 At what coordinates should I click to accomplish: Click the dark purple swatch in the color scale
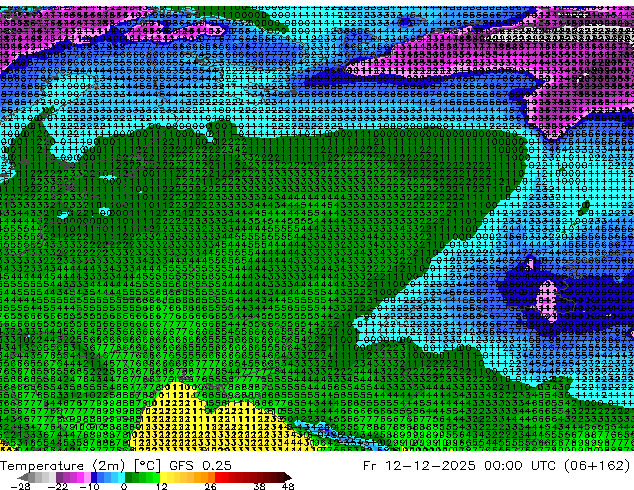pos(59,477)
